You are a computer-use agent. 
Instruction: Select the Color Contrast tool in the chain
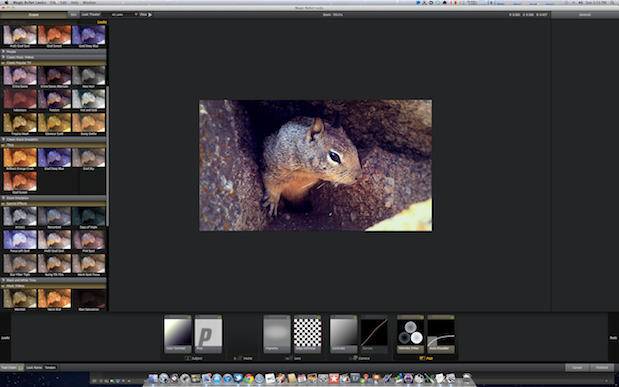pos(178,334)
